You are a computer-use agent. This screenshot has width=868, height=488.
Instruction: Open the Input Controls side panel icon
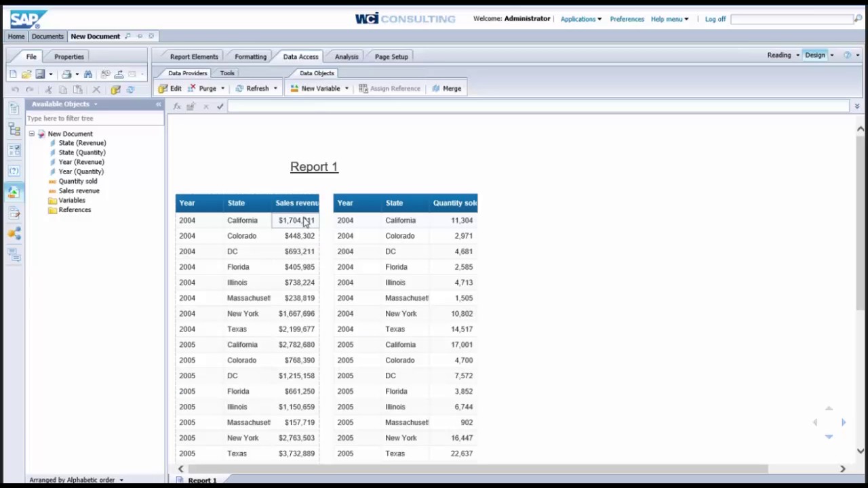point(14,150)
